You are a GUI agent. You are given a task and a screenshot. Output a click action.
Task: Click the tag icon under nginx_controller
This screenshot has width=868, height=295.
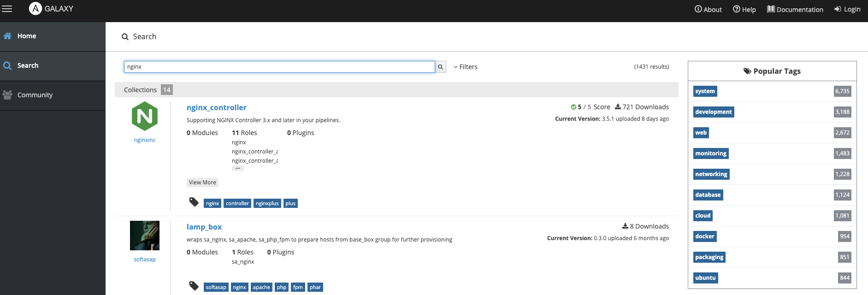click(194, 202)
